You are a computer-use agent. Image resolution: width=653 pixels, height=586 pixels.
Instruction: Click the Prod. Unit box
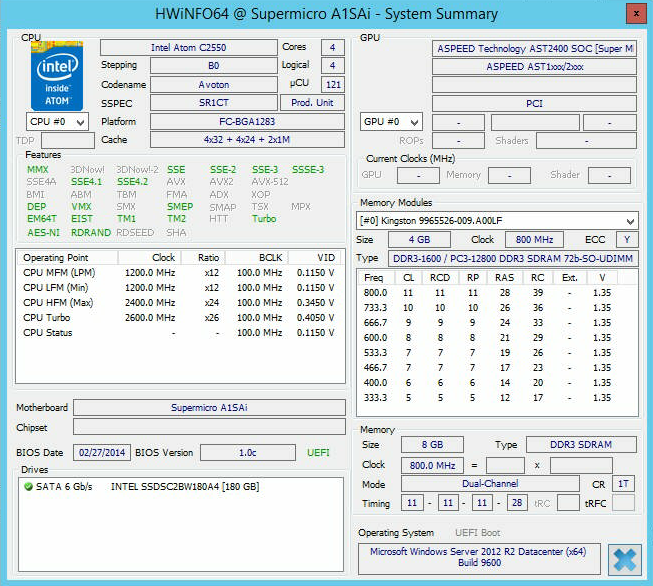[312, 102]
